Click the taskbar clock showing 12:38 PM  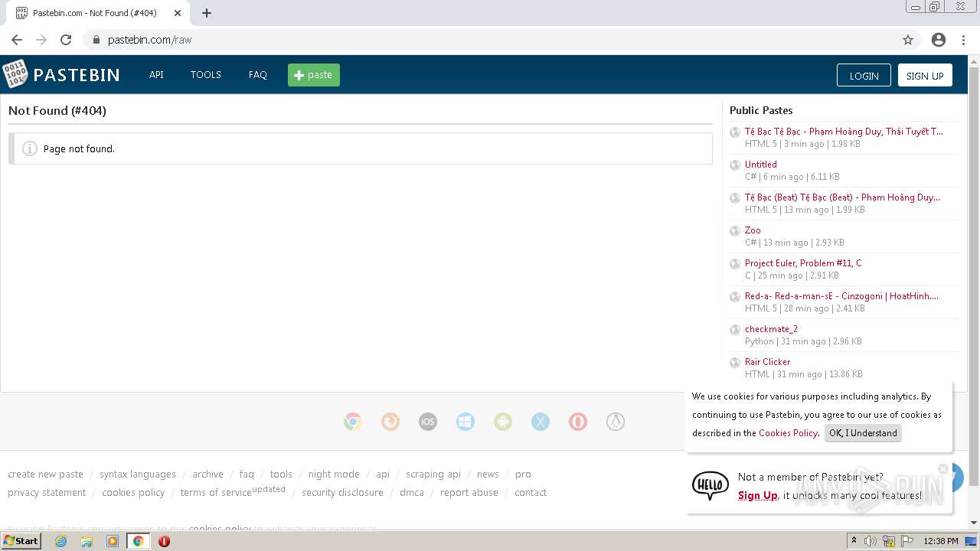(x=941, y=541)
